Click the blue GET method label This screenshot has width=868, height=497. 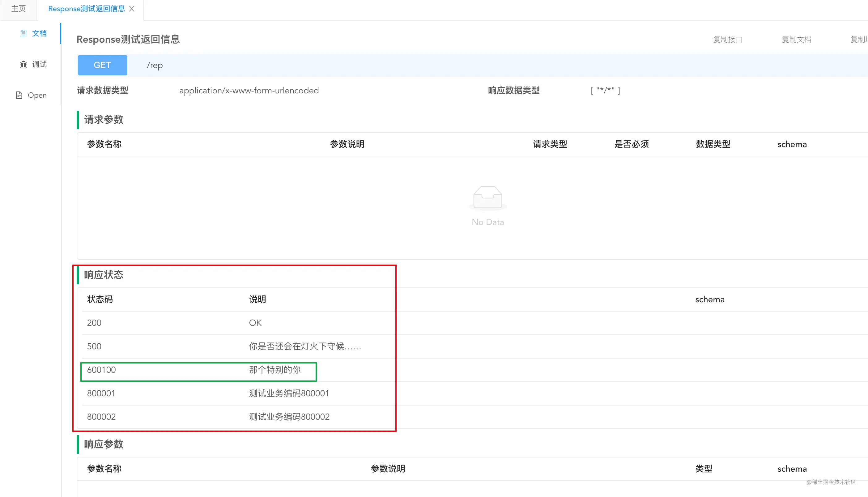(x=102, y=65)
